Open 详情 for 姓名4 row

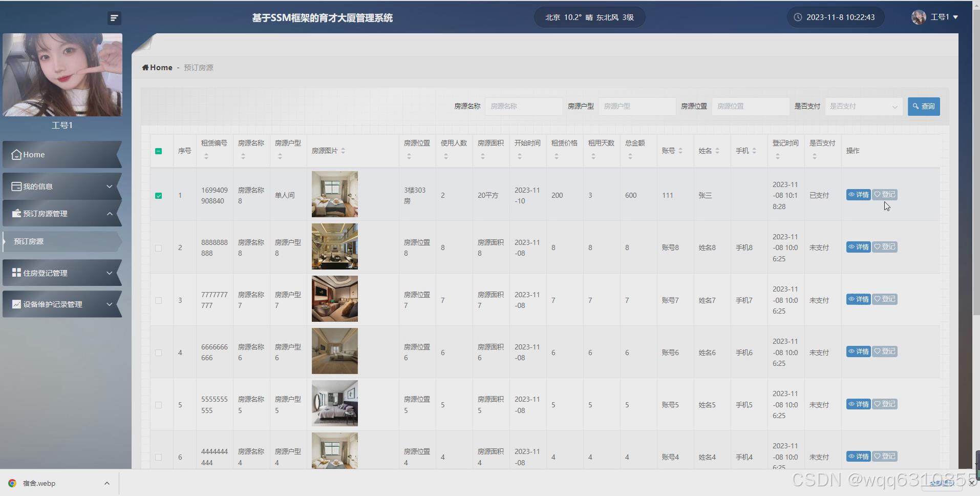[858, 456]
